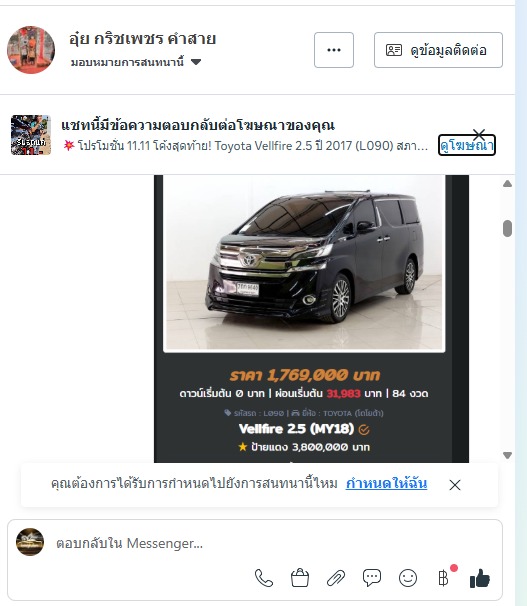Open the shopping bag order icon

tap(300, 578)
